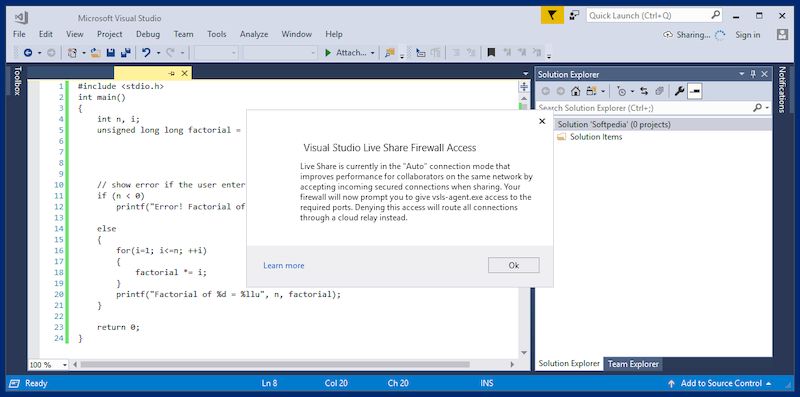Viewport: 800px width, 397px height.
Task: Pin the Solution Explorer panel
Action: pyautogui.click(x=753, y=75)
